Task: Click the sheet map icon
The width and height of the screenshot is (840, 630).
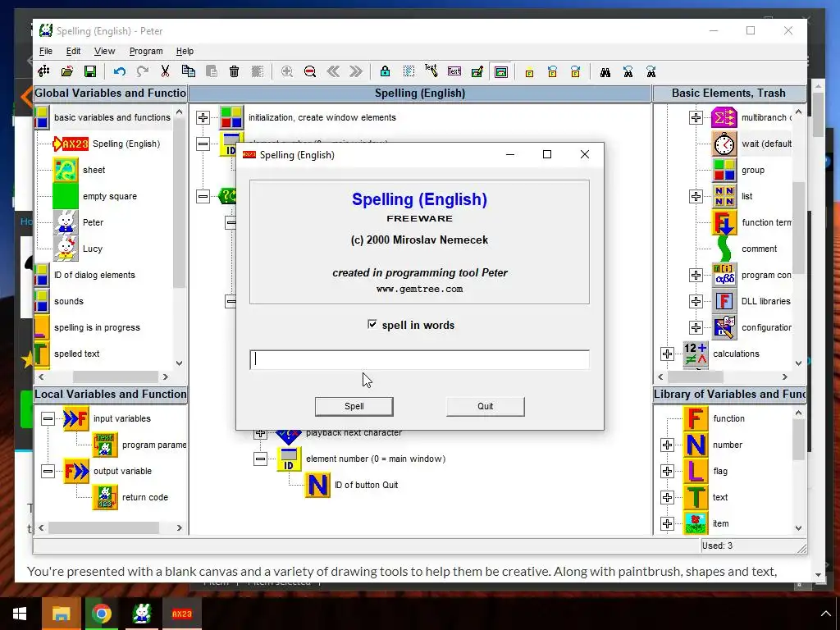Action: 66,170
